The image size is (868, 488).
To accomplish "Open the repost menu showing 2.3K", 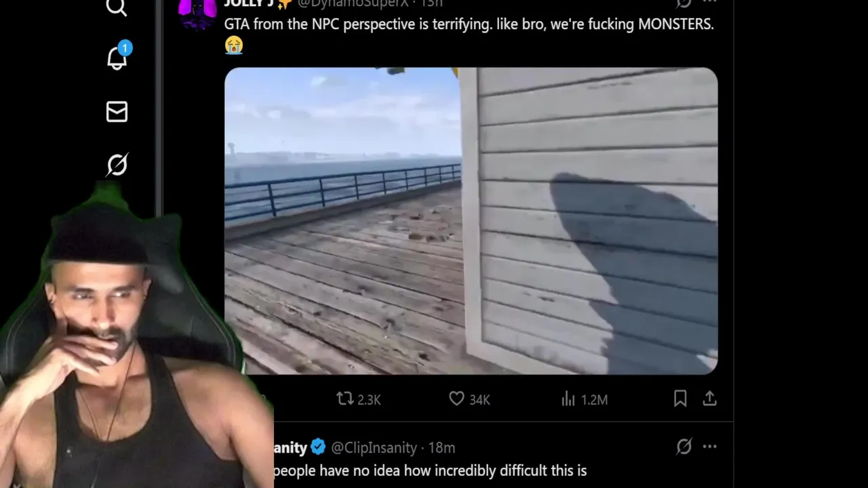I will point(359,399).
